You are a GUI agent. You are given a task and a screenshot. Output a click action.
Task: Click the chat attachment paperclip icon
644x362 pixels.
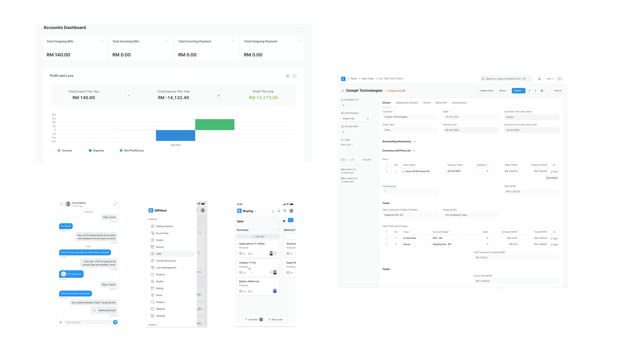[x=61, y=322]
